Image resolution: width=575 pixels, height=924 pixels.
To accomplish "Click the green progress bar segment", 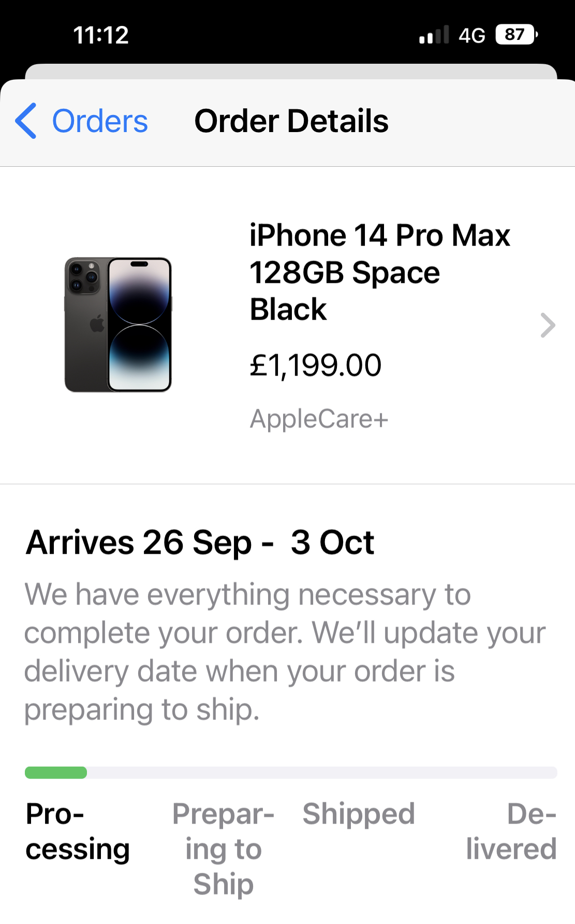I will [56, 773].
